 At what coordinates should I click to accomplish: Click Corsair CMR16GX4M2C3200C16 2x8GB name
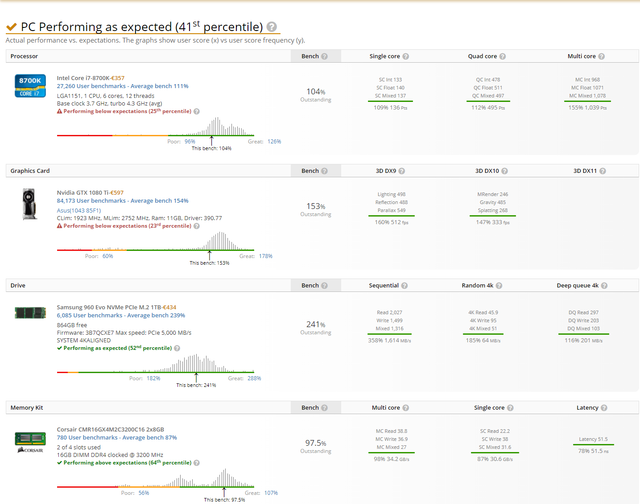click(110, 429)
